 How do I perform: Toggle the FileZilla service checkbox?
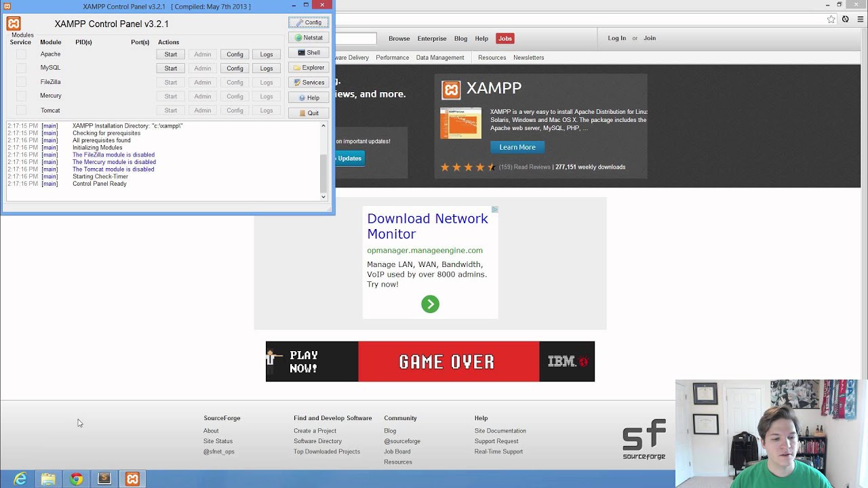21,82
